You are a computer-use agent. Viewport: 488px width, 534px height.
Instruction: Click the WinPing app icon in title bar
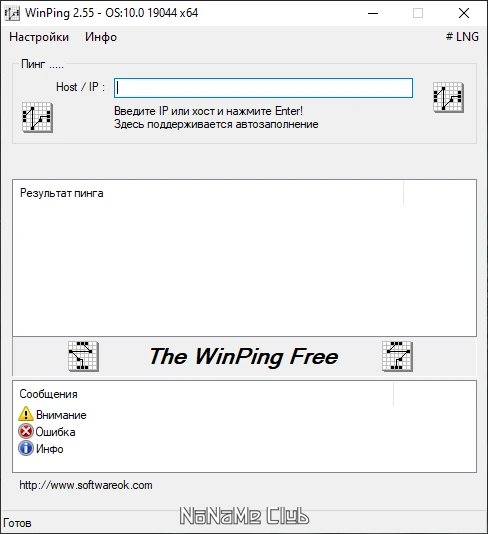tap(12, 13)
